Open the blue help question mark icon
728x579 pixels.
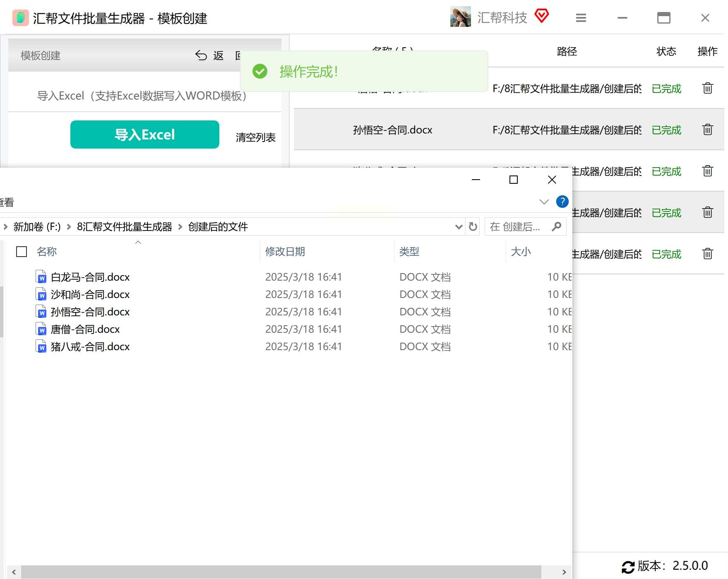562,202
